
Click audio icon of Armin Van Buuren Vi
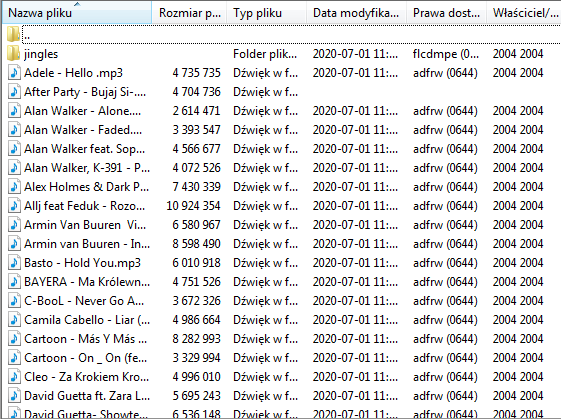point(14,225)
